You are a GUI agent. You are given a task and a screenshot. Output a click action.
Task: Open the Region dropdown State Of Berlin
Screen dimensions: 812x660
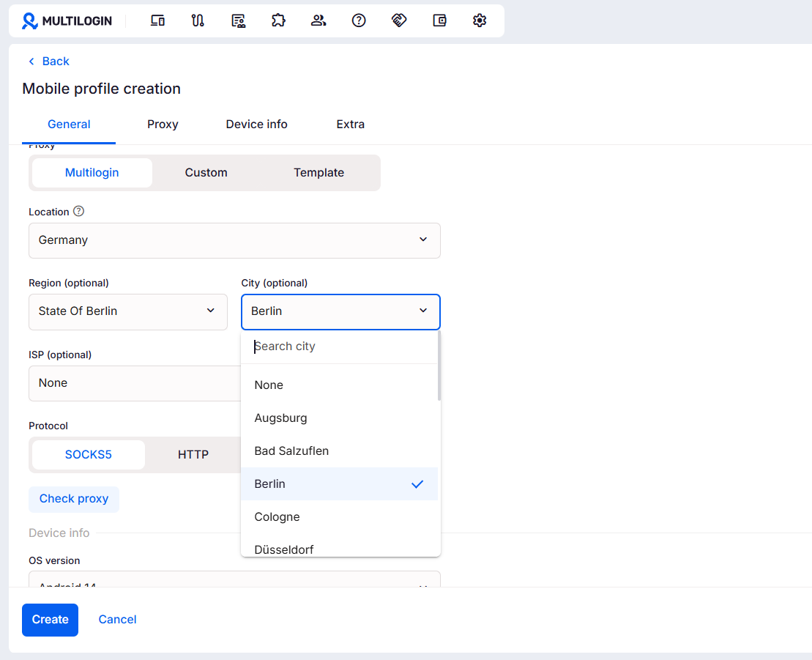[128, 311]
